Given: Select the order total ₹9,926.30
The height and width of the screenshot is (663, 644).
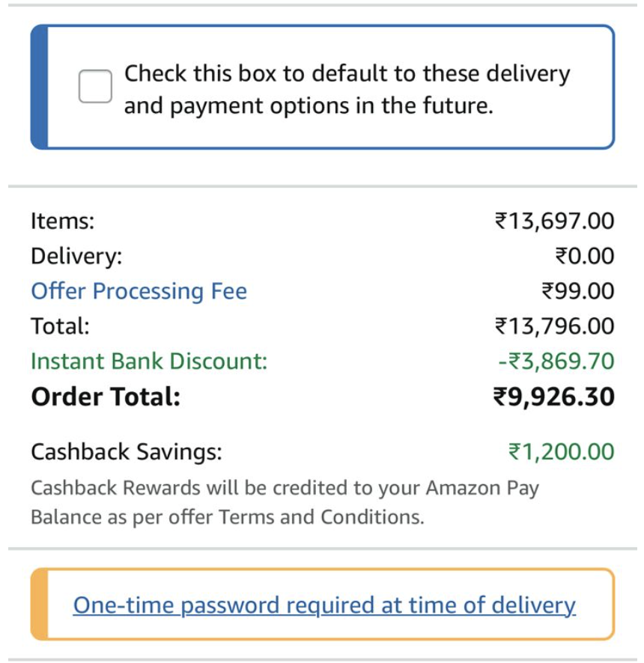Looking at the screenshot, I should 553,397.
